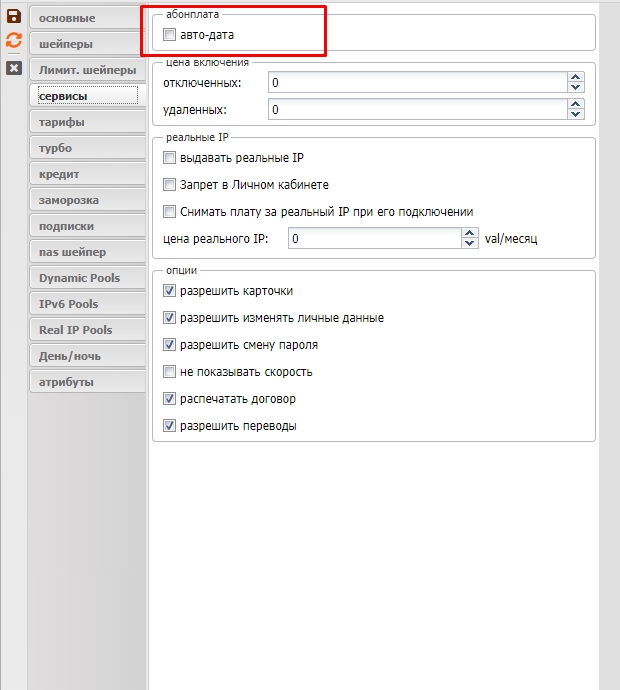The height and width of the screenshot is (690, 620).
Task: Select the заморозка tab
Action: [86, 200]
